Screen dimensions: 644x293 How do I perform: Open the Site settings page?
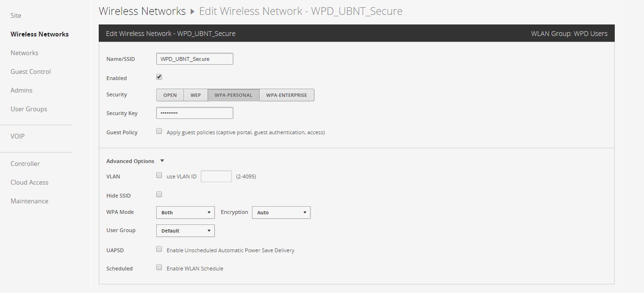click(16, 15)
